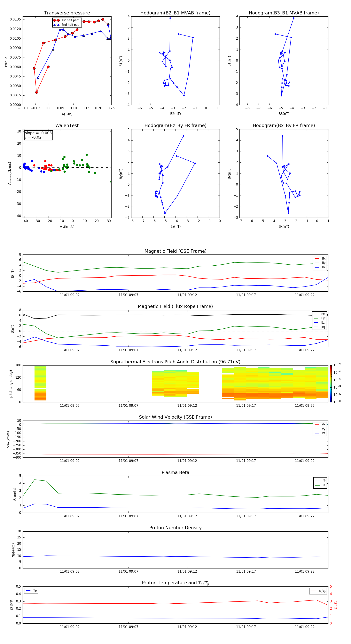Click the 'WalenTest' plot title
Screen dimensions: 351x644
click(67, 125)
